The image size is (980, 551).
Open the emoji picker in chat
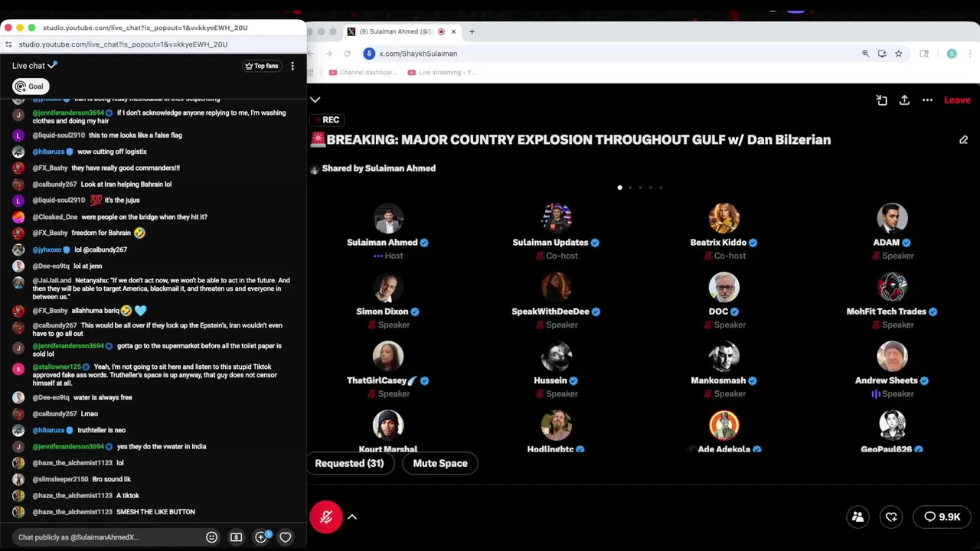(x=211, y=537)
